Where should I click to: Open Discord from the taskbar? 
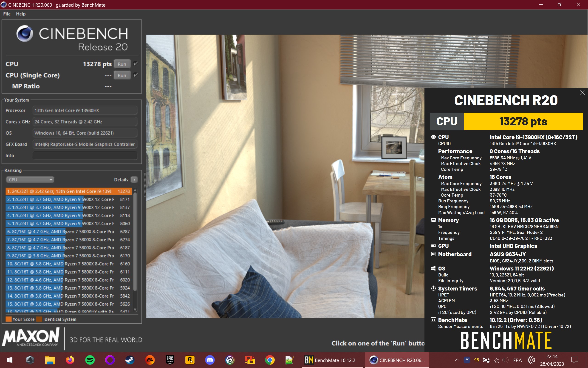tap(210, 360)
